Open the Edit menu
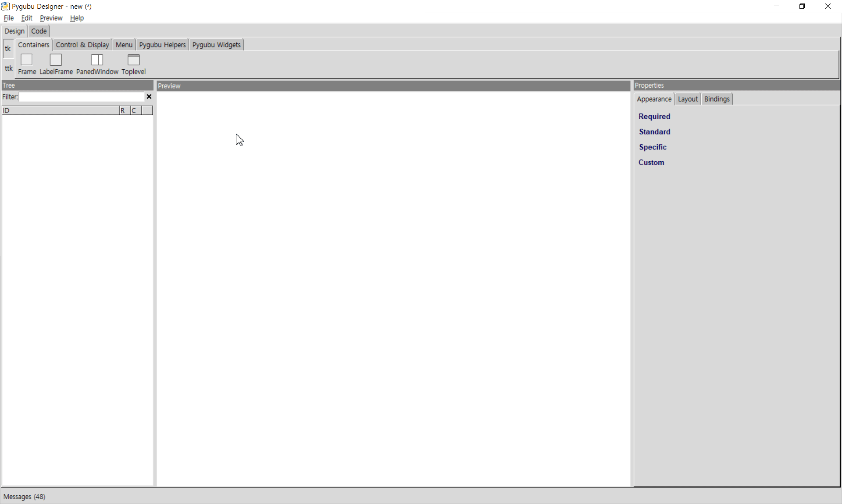This screenshot has width=842, height=504. pyautogui.click(x=27, y=18)
